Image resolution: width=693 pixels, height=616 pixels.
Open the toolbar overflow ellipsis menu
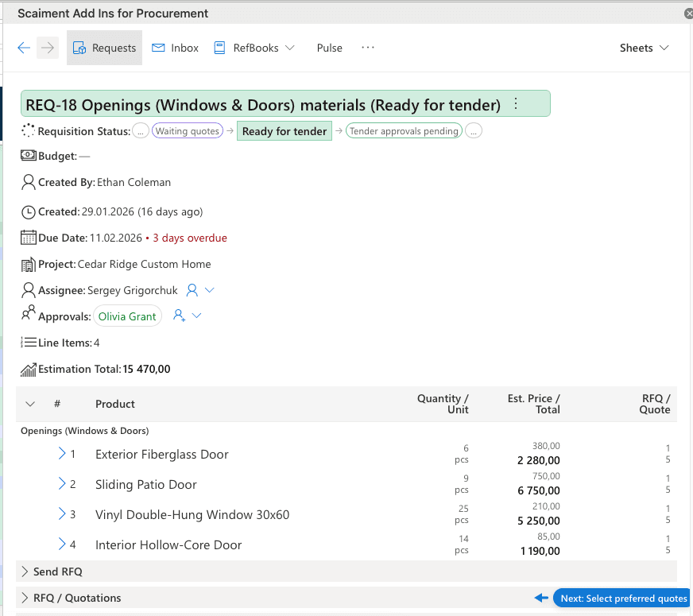pos(367,48)
